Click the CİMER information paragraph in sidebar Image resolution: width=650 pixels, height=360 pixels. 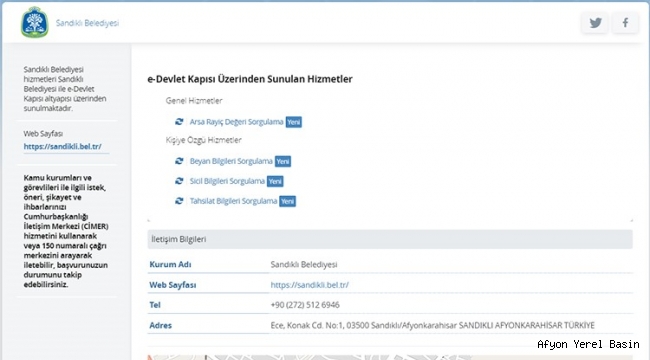click(x=66, y=231)
